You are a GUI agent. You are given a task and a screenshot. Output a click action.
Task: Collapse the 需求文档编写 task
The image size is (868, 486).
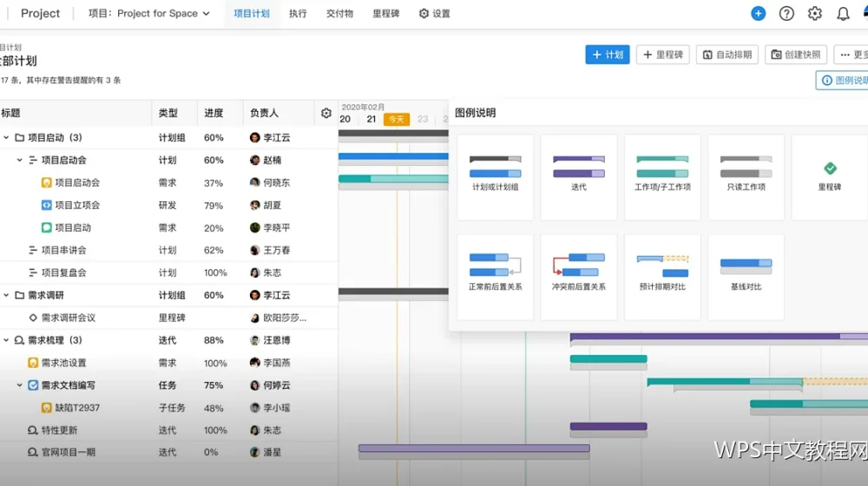(19, 384)
